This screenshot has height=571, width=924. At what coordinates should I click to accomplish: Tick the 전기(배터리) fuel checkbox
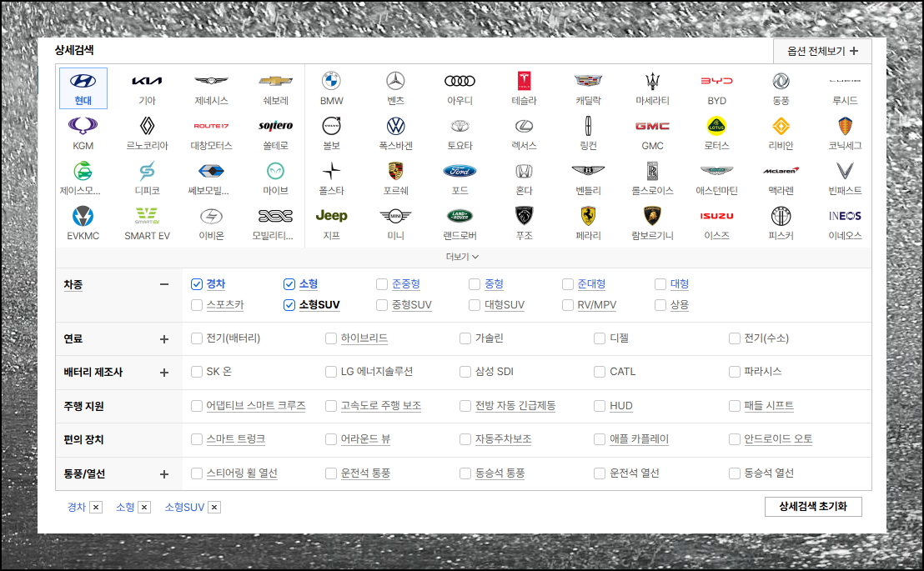coord(197,338)
